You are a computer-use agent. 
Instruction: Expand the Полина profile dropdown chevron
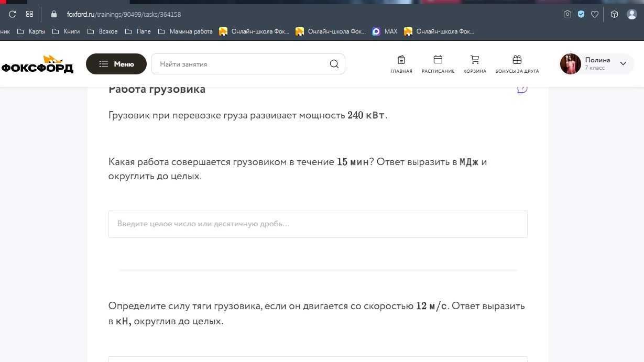(623, 64)
